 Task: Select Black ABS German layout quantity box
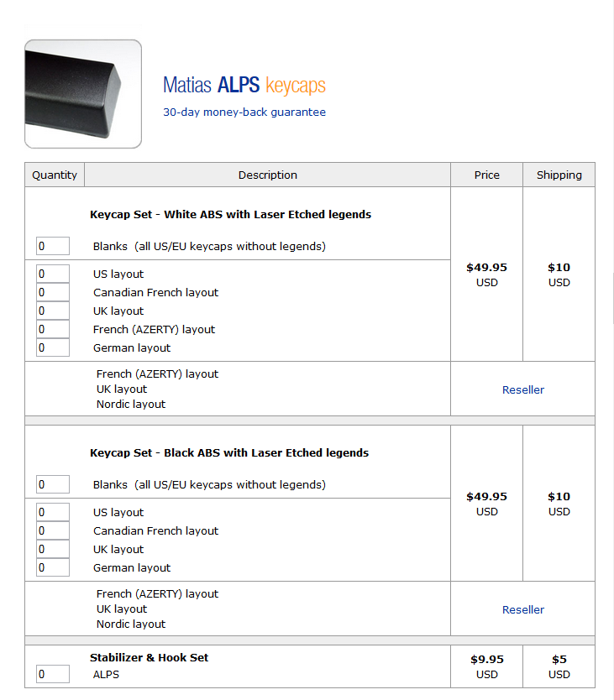click(x=53, y=567)
